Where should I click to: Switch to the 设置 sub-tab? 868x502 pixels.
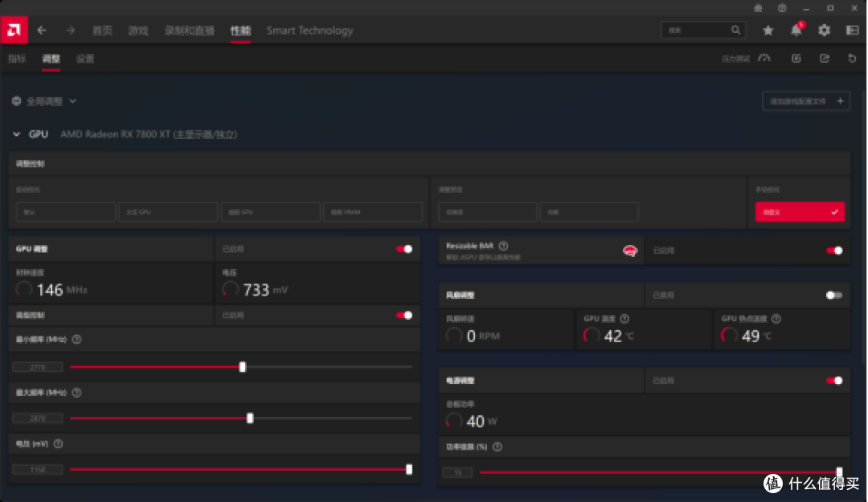[x=84, y=59]
